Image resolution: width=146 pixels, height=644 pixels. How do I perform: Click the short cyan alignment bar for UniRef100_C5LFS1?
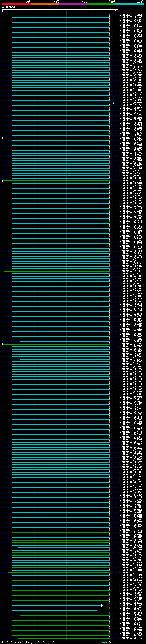[x=54, y=610]
